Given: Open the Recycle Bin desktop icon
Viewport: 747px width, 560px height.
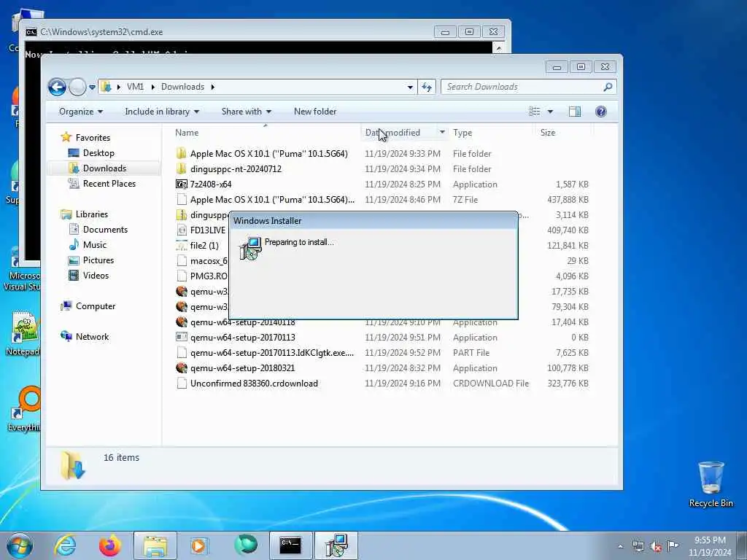Looking at the screenshot, I should [711, 484].
